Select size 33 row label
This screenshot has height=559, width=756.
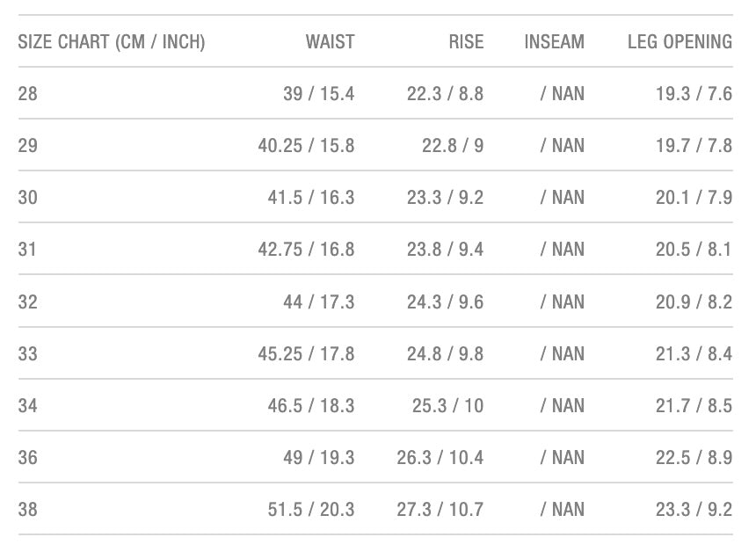click(x=28, y=353)
